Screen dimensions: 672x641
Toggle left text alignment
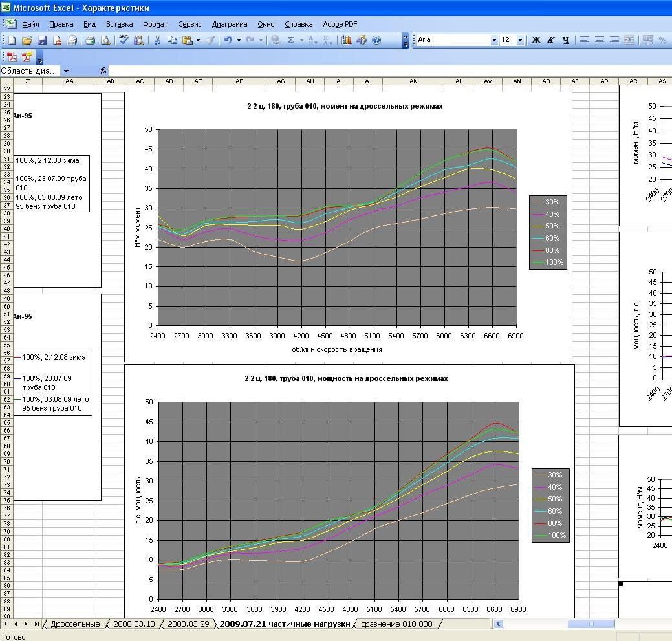point(584,40)
